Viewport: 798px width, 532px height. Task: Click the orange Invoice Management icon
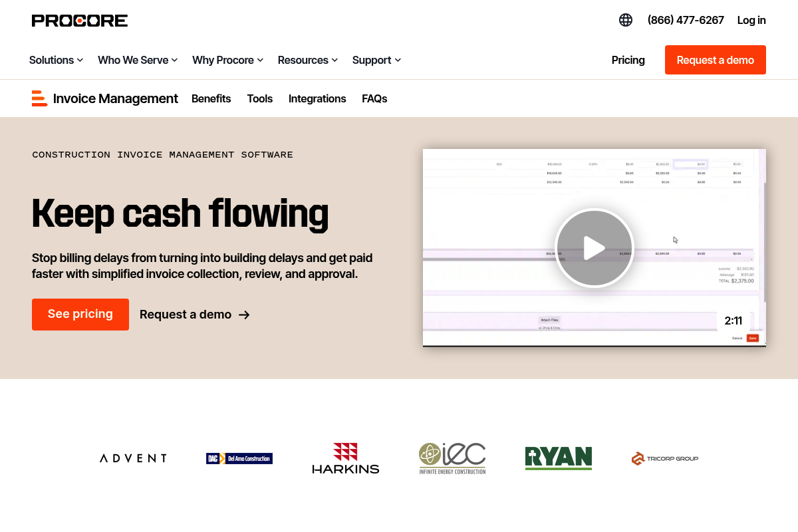tap(39, 98)
